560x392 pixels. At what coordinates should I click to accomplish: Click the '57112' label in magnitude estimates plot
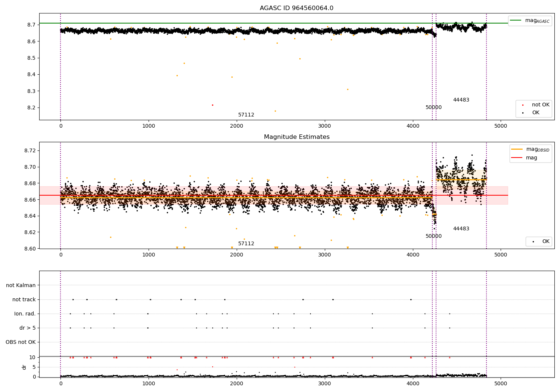[x=246, y=244]
